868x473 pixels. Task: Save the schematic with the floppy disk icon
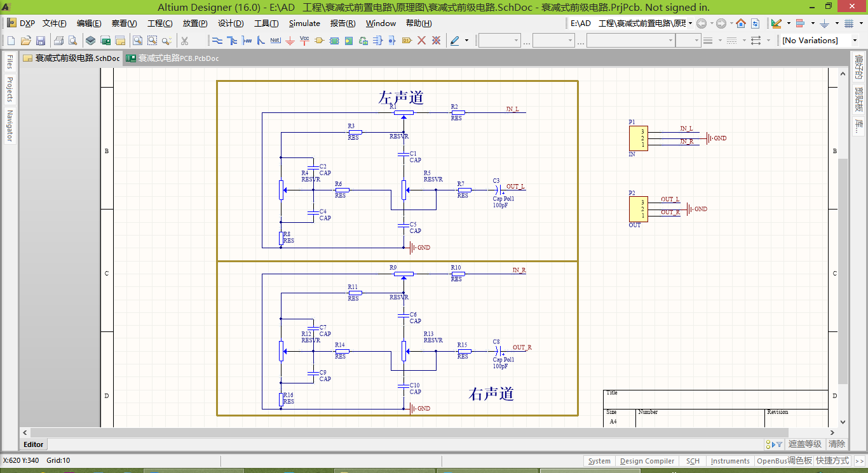[x=40, y=40]
